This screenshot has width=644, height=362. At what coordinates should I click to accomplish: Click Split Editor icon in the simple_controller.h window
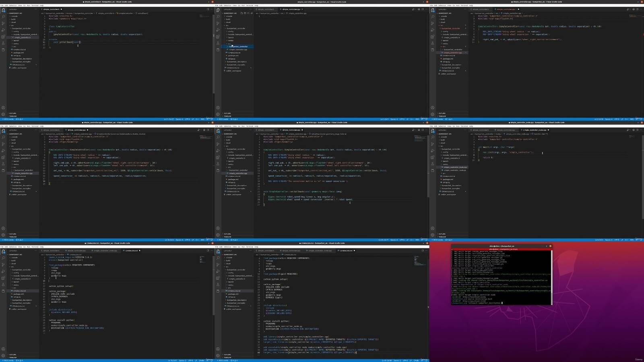(208, 9)
